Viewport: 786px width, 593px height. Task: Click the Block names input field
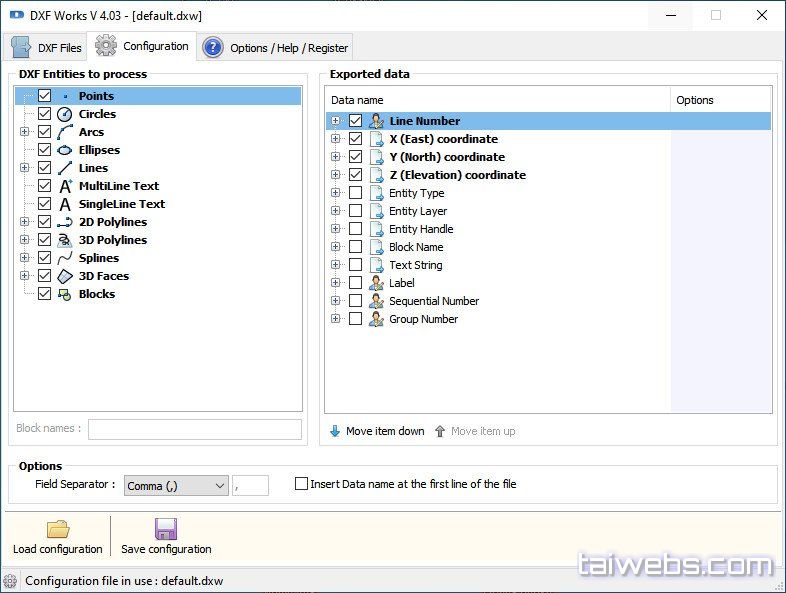point(194,429)
